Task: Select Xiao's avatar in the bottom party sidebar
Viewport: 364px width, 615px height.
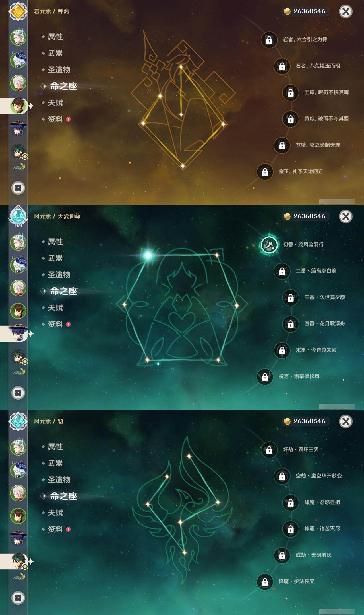Action: 19,561
